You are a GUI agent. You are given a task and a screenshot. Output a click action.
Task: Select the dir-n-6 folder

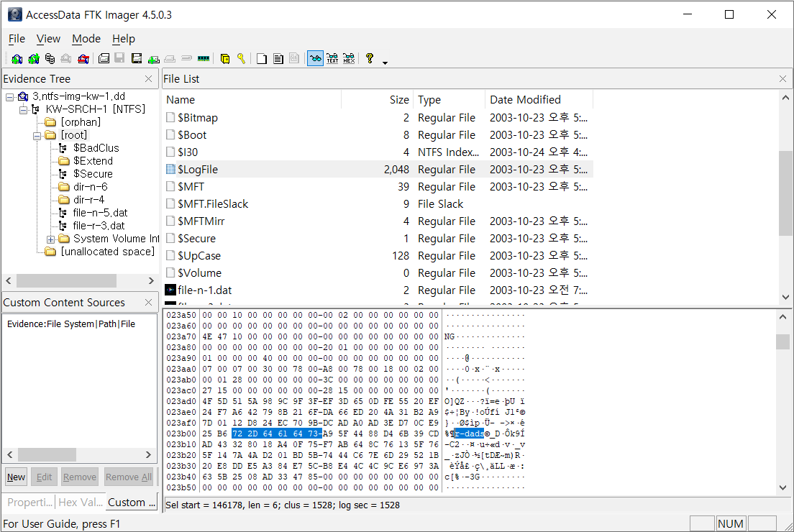pyautogui.click(x=90, y=187)
